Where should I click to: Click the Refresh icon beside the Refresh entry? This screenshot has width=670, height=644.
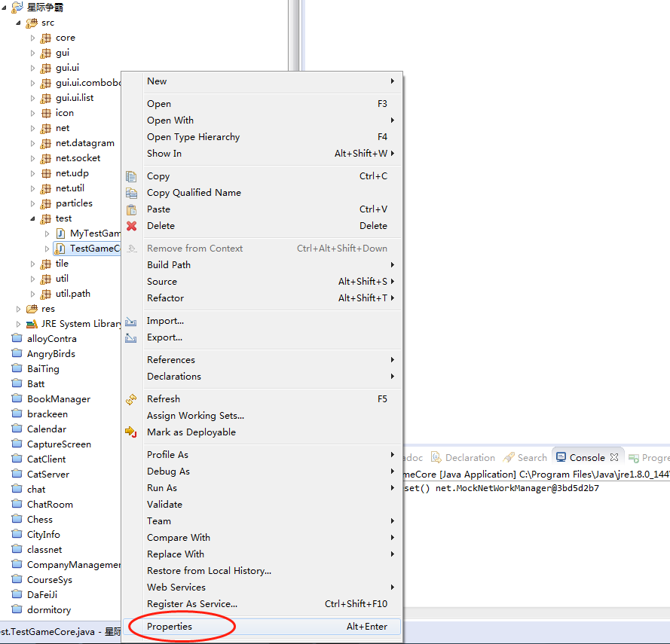pos(133,398)
